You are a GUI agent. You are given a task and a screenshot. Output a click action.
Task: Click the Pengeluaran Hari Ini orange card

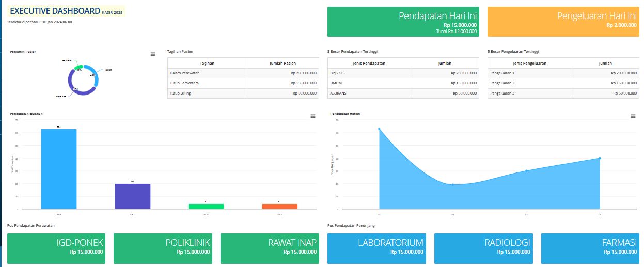click(x=563, y=22)
